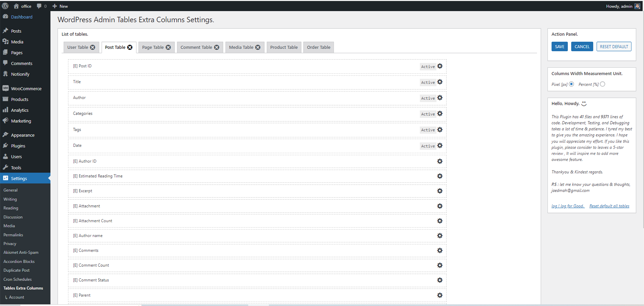Screen dimensions: 644x306
Task: Click gear icon on Excerpt row
Action: [440, 191]
